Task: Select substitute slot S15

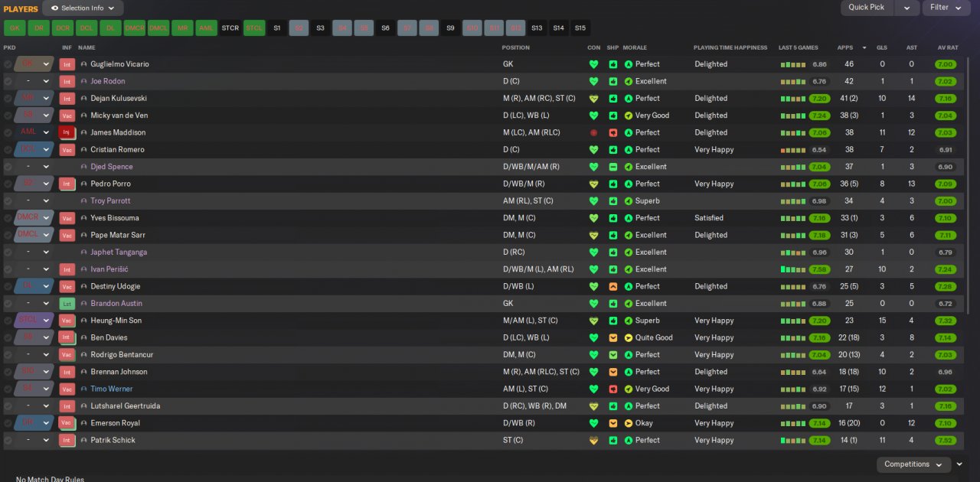Action: click(580, 28)
